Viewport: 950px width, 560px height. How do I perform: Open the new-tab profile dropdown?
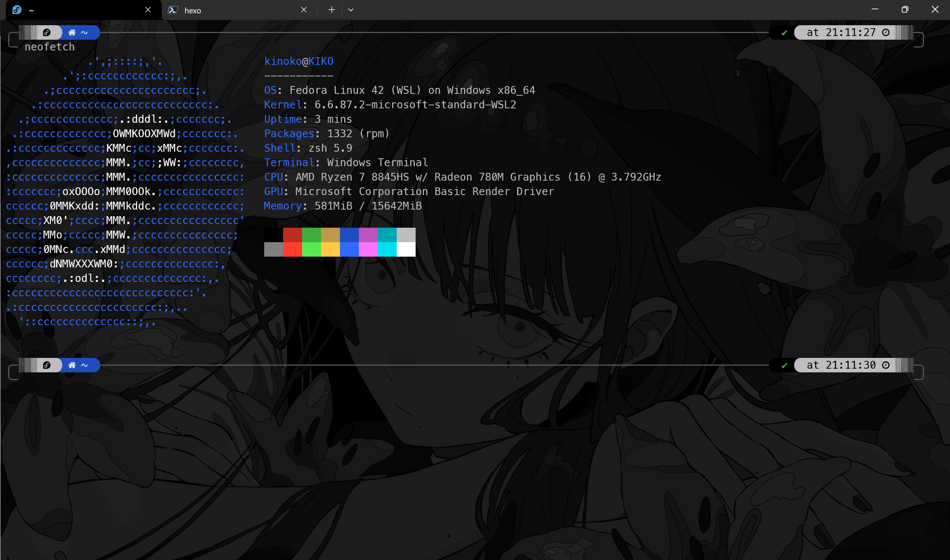tap(351, 10)
